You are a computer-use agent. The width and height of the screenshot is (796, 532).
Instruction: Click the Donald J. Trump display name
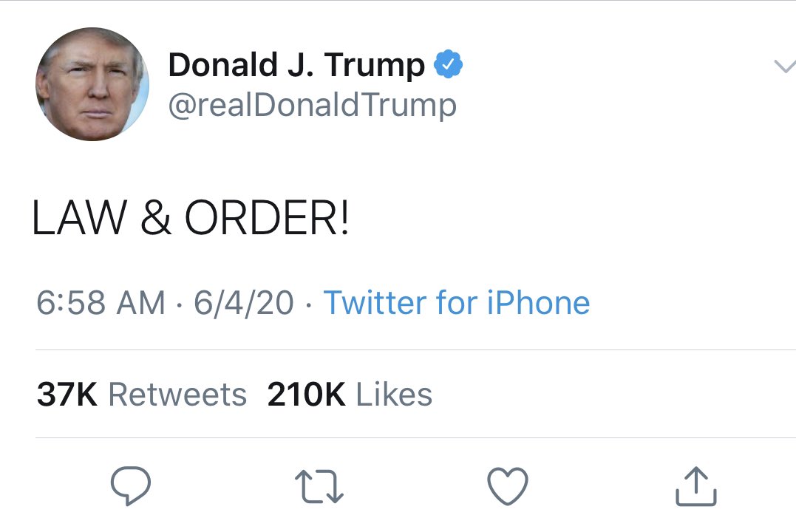[296, 66]
